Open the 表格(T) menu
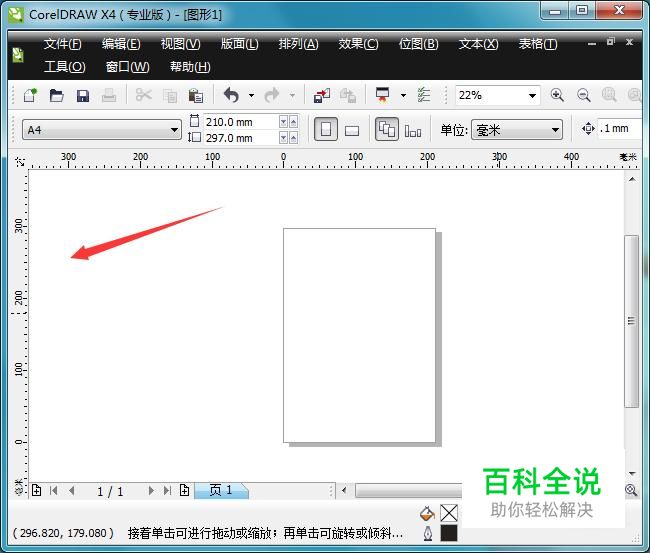The height and width of the screenshot is (553, 650). point(538,44)
